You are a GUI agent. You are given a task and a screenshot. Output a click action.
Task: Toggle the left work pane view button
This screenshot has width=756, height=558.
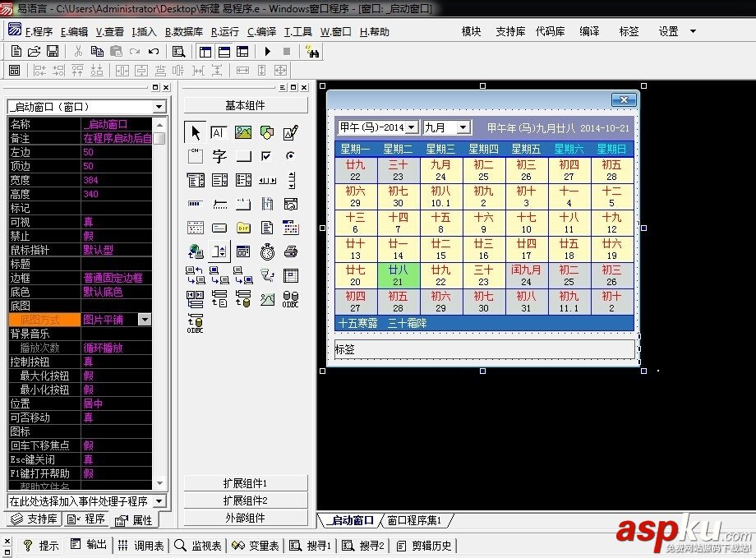pos(205,51)
